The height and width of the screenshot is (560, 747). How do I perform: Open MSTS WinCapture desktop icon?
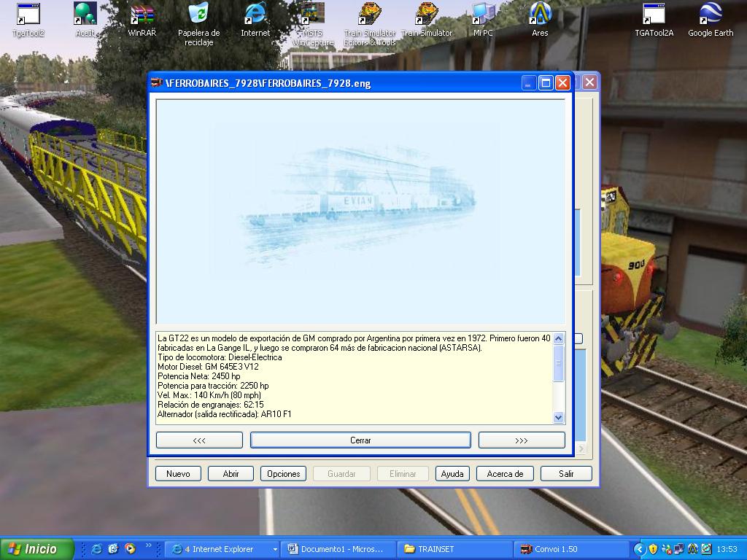point(312,15)
